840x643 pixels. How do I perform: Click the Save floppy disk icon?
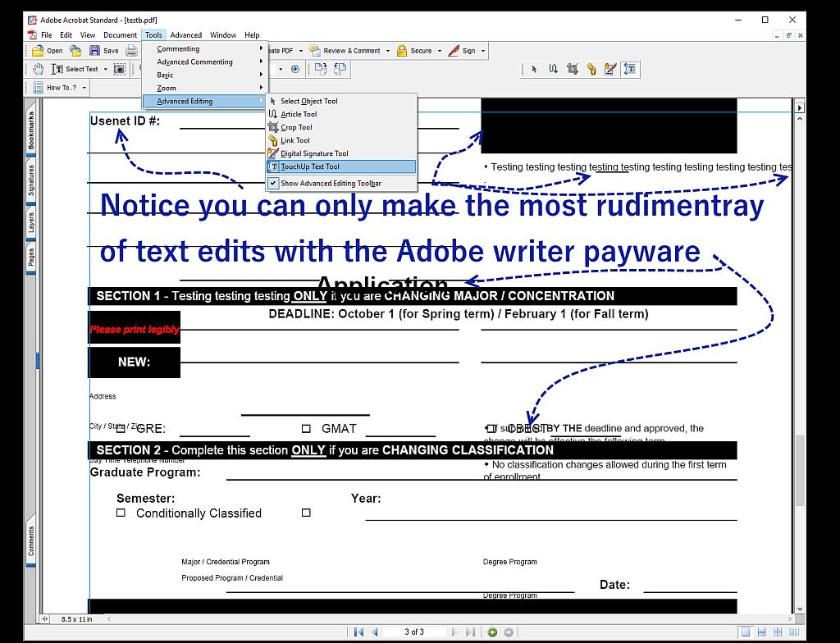coord(95,51)
